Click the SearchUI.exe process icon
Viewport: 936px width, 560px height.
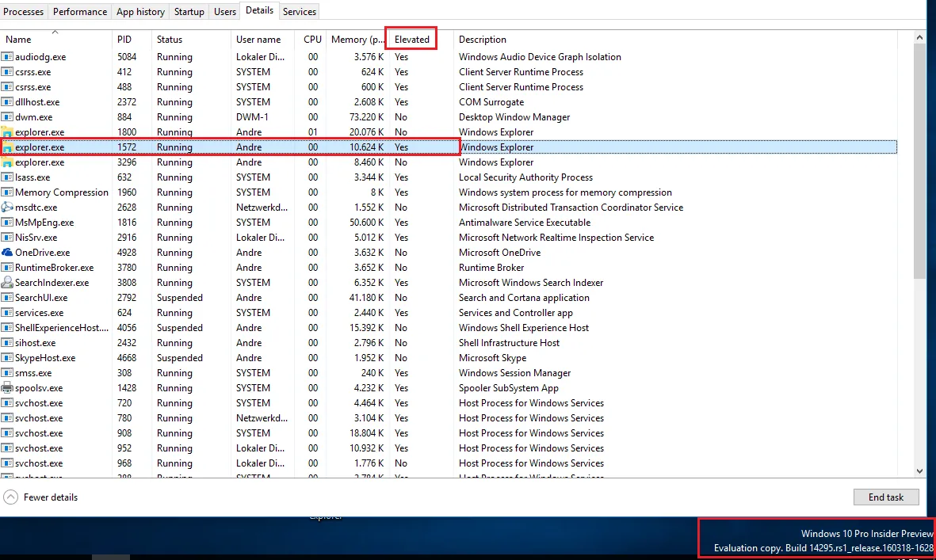7,298
